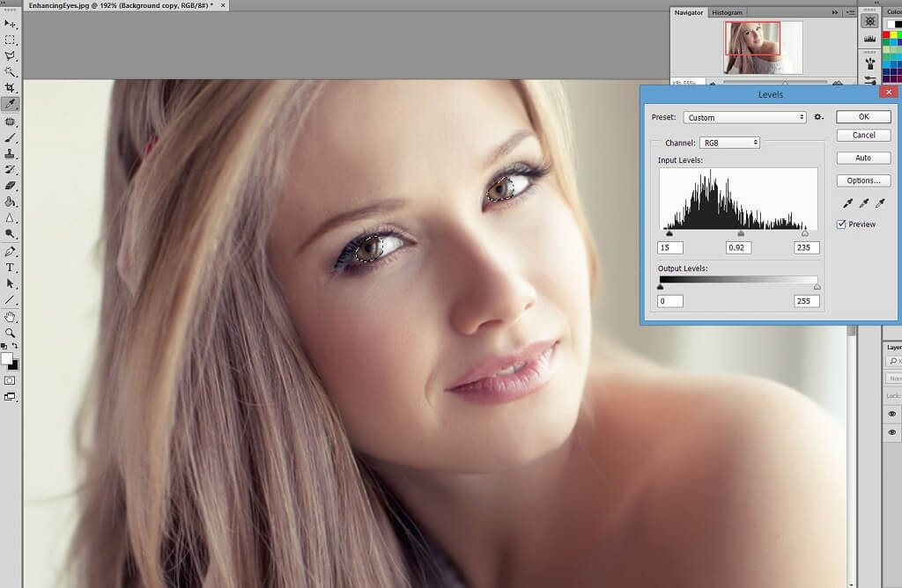902x588 pixels.
Task: Click the input white point slider handle
Action: (x=805, y=232)
